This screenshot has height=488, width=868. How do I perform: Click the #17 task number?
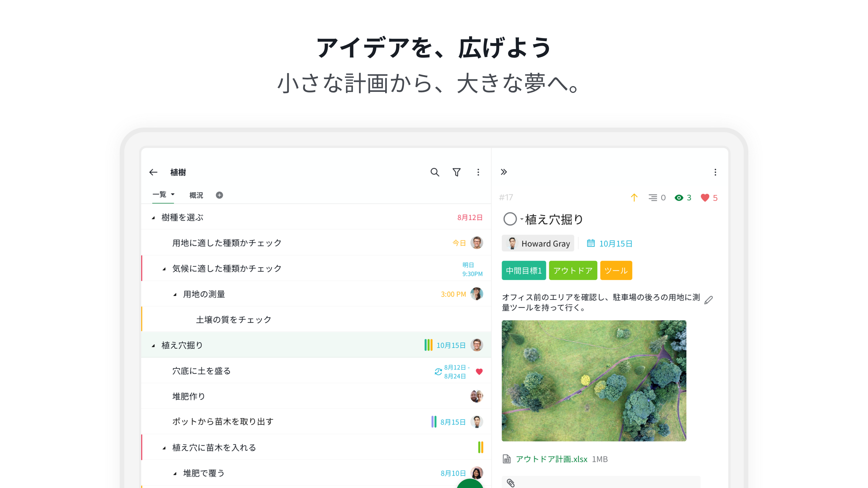[506, 197]
